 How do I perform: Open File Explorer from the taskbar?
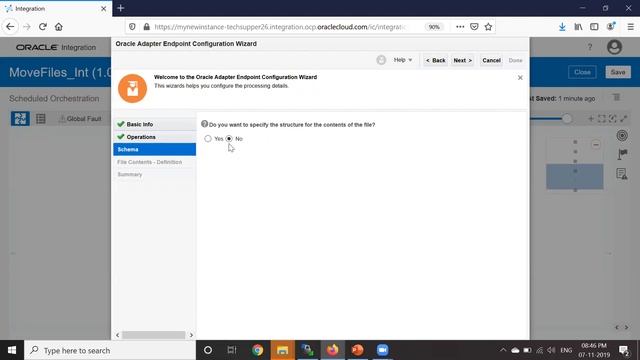point(282,350)
